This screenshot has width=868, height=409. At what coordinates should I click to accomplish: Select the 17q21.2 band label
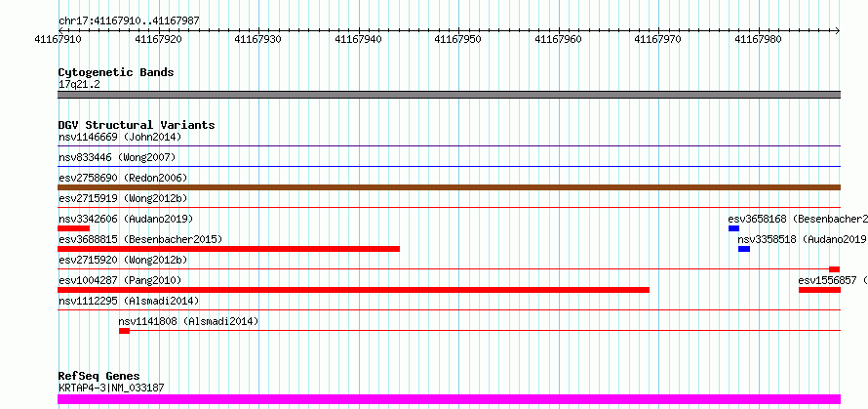click(x=79, y=85)
